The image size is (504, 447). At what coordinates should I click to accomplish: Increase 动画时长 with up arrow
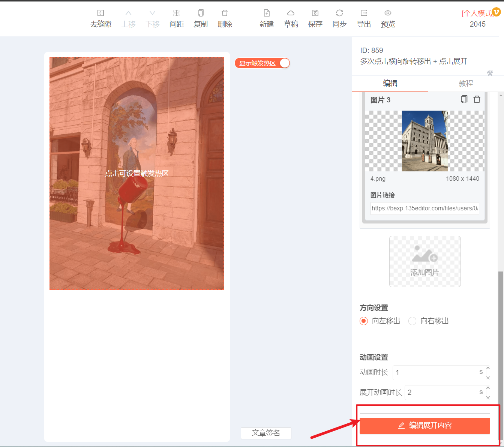[x=488, y=368]
